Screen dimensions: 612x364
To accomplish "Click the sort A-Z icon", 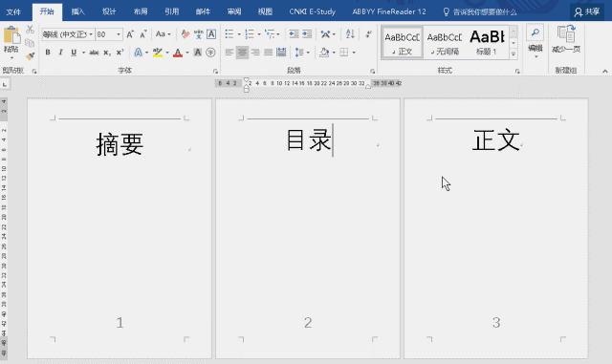I will (350, 34).
